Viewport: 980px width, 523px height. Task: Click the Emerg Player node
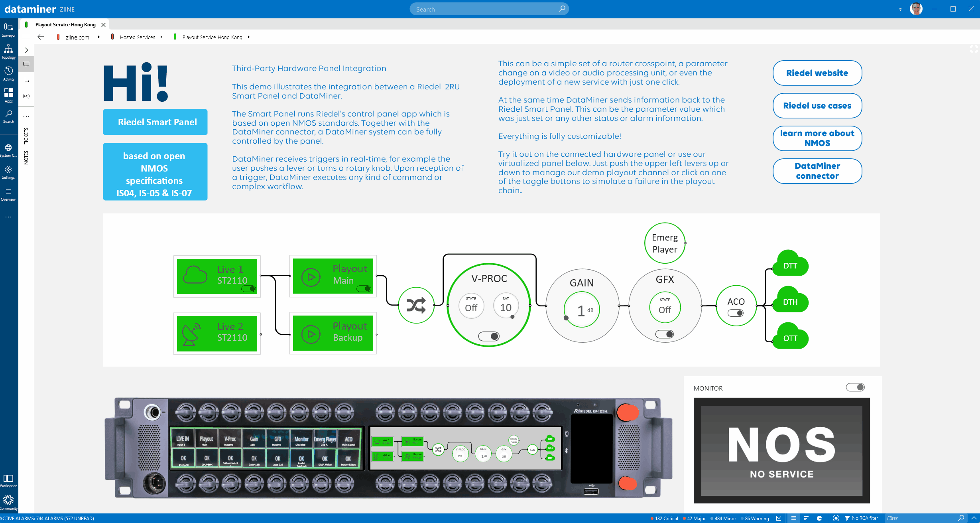(x=665, y=243)
